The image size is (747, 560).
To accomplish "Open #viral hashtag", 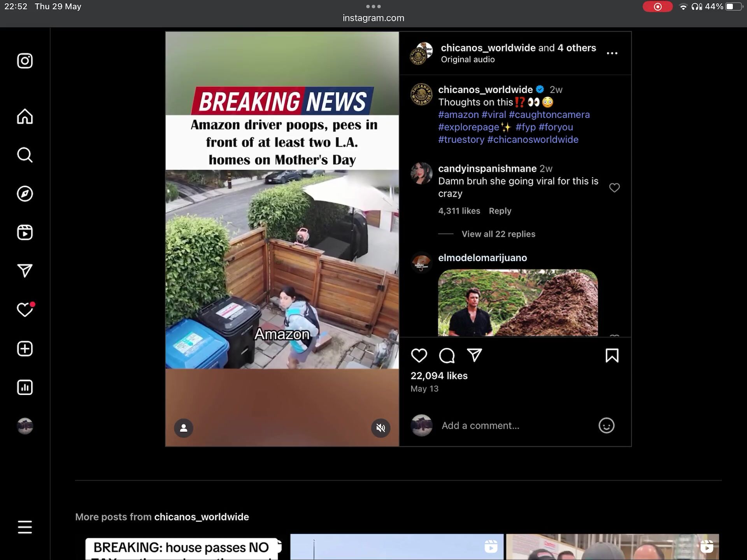I will pos(494,115).
